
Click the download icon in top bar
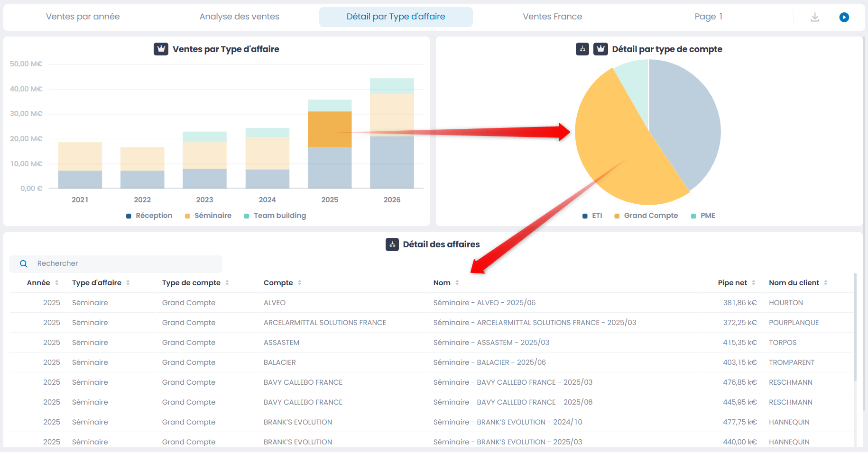(815, 17)
